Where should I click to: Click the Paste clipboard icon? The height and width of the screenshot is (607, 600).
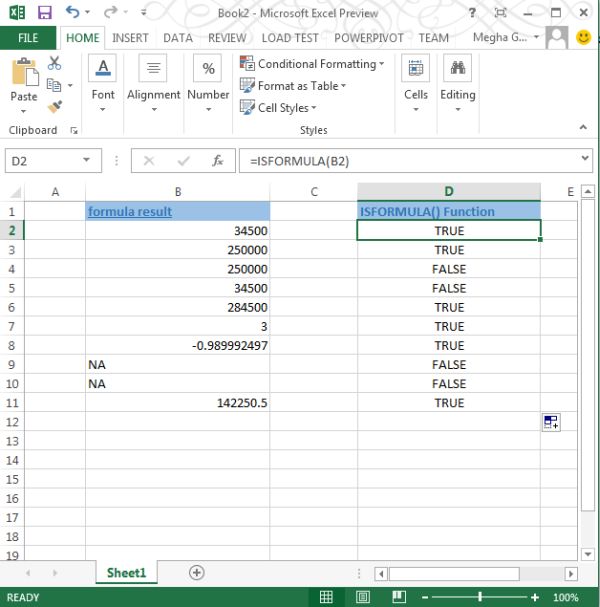(25, 72)
